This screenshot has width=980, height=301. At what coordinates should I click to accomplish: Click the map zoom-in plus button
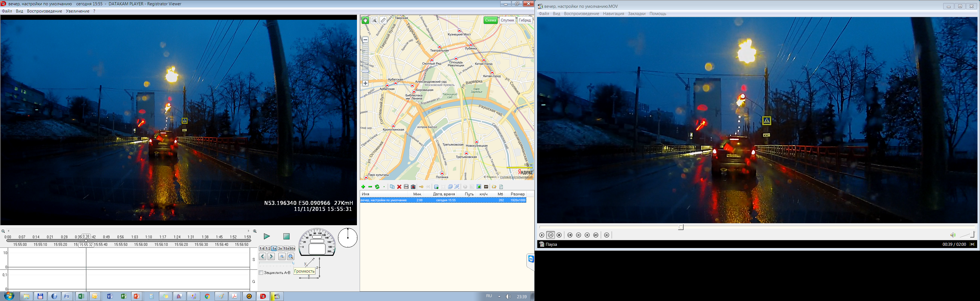click(x=365, y=83)
